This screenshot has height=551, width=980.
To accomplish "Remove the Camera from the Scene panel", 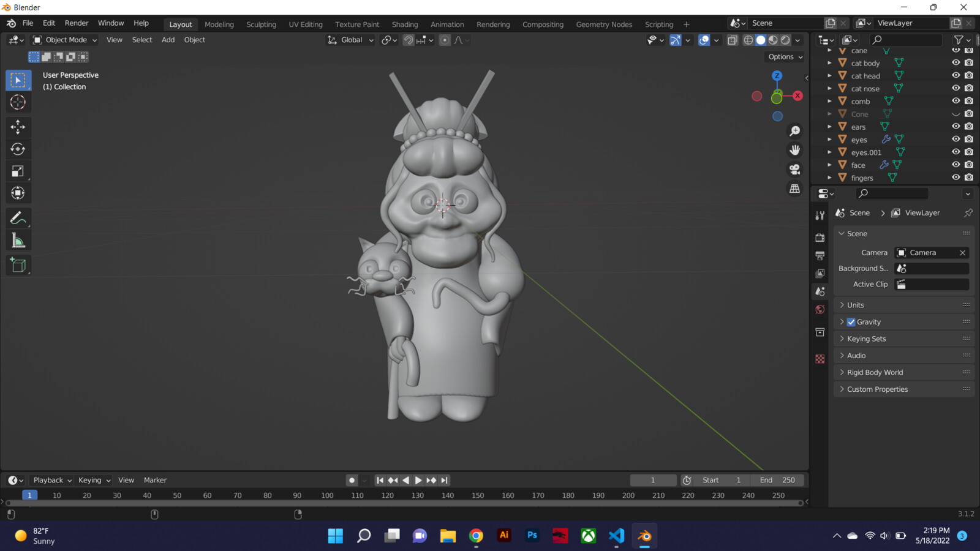I will 962,252.
